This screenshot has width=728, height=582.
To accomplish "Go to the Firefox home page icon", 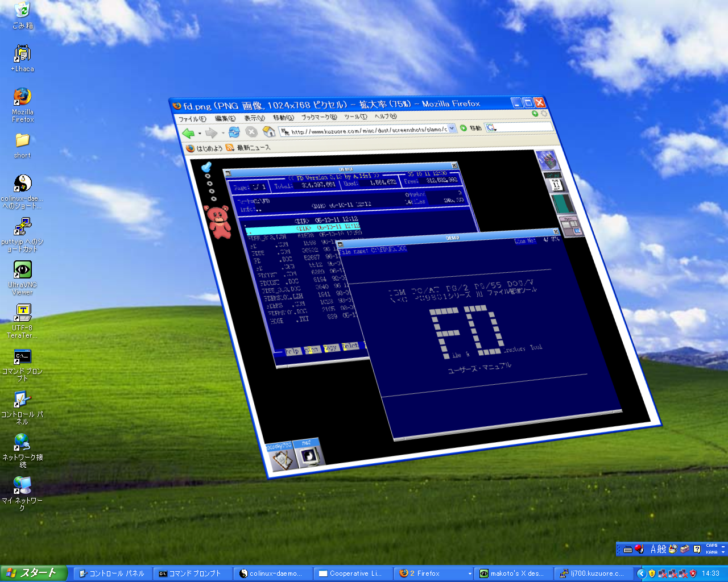I will point(269,131).
